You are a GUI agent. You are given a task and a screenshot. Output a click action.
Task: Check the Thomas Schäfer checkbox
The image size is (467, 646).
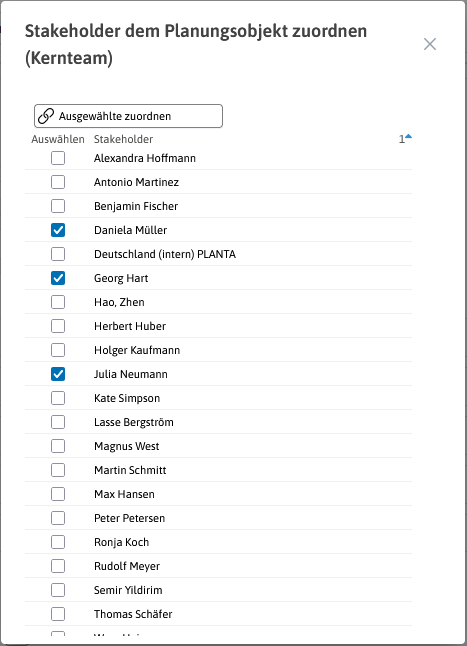coord(58,614)
